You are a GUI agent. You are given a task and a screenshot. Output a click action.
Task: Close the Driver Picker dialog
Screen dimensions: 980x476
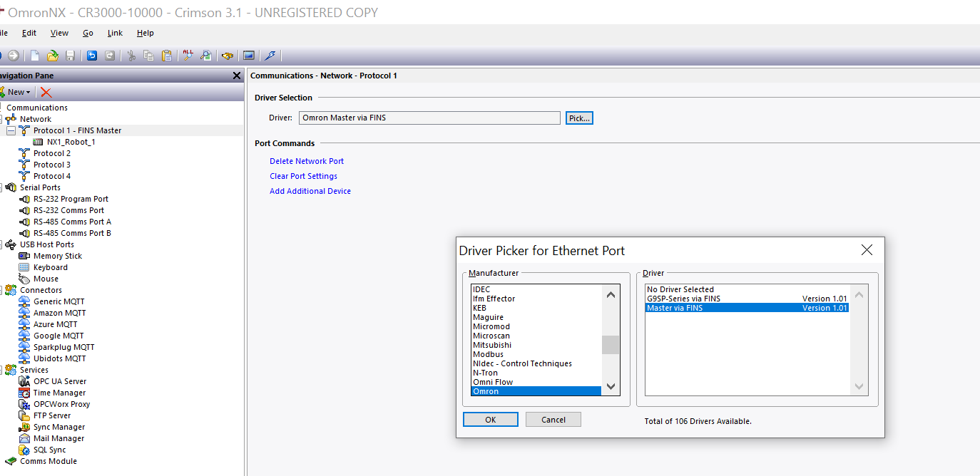[867, 250]
